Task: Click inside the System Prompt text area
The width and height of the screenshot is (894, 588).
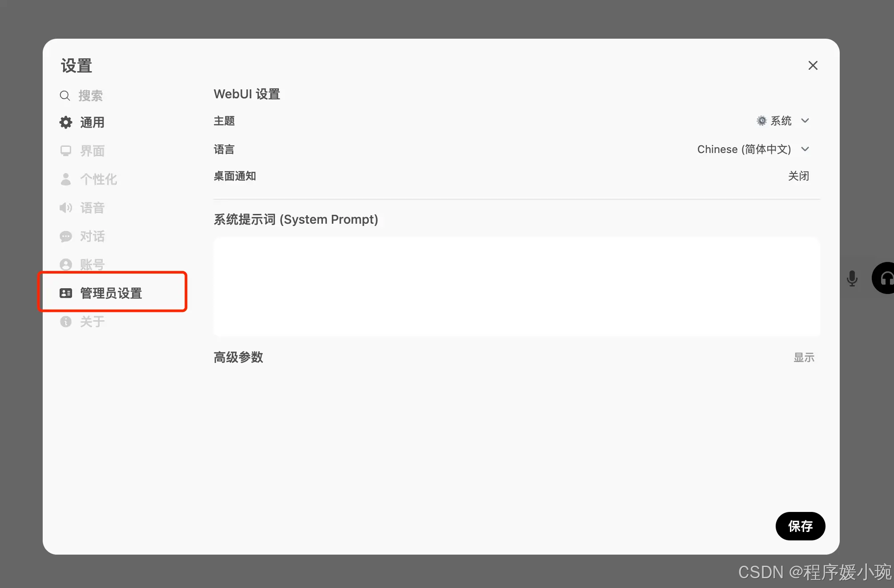Action: (516, 286)
